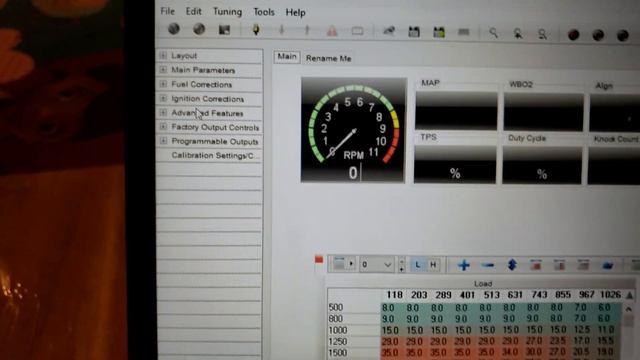Click the 118 load column header

[x=394, y=295]
